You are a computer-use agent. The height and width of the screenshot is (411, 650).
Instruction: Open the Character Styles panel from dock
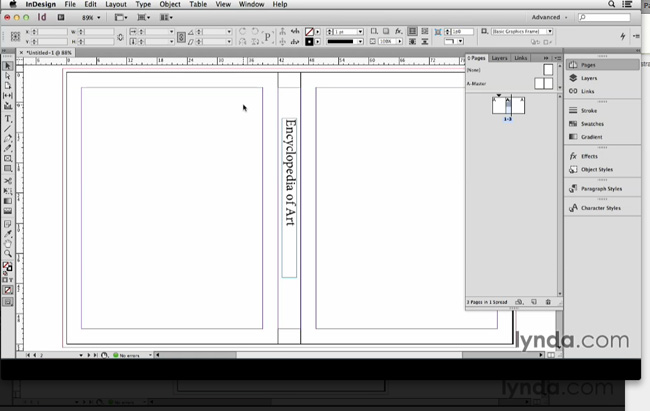point(603,208)
